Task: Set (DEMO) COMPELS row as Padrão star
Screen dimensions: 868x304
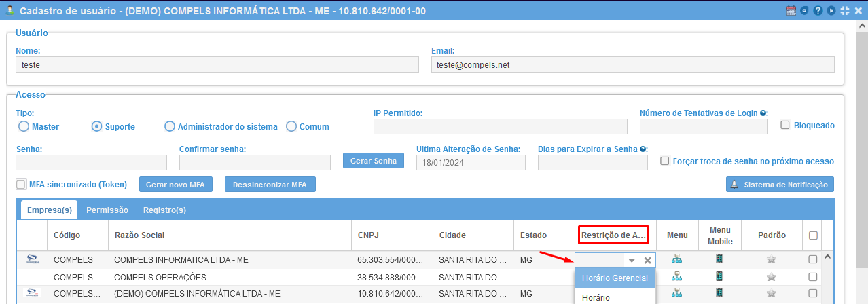Action: tap(771, 293)
